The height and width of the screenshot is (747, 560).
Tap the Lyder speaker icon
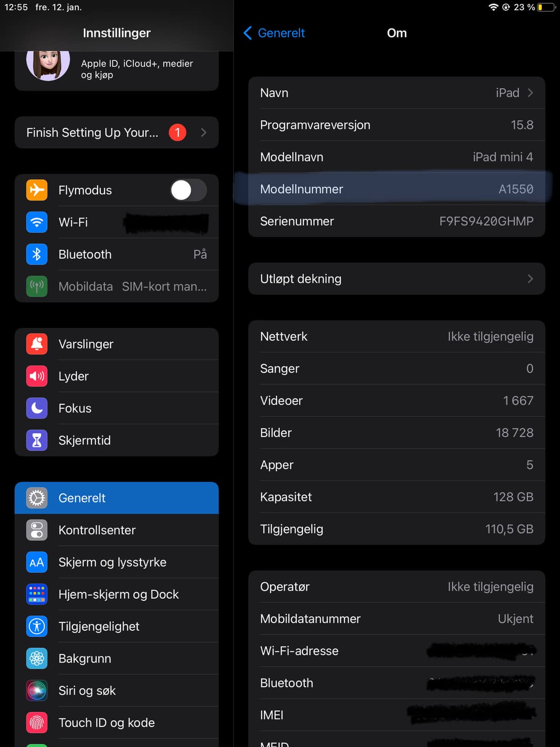point(37,376)
